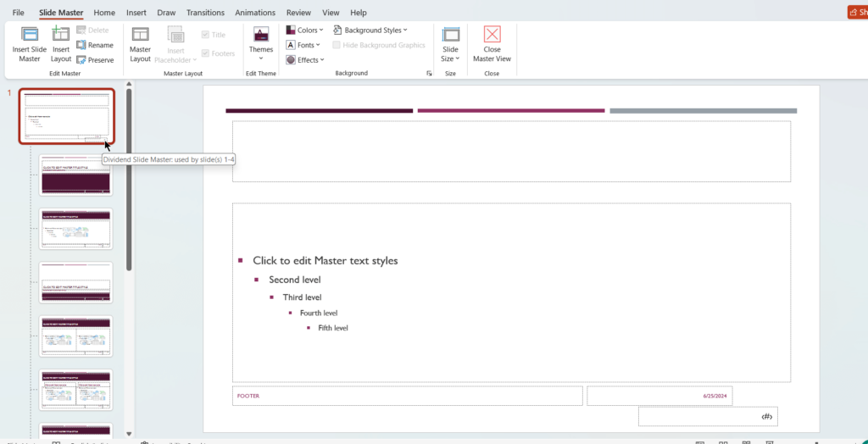Toggle the Title checkbox
Image resolution: width=868 pixels, height=444 pixels.
(206, 35)
